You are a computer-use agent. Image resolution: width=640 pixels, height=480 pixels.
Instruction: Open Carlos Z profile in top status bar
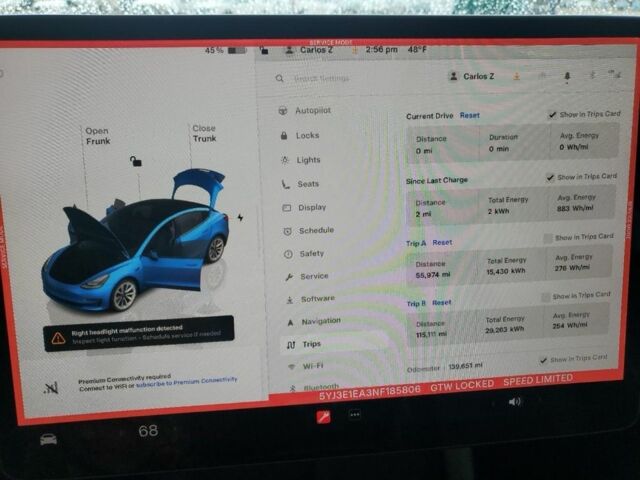point(309,50)
